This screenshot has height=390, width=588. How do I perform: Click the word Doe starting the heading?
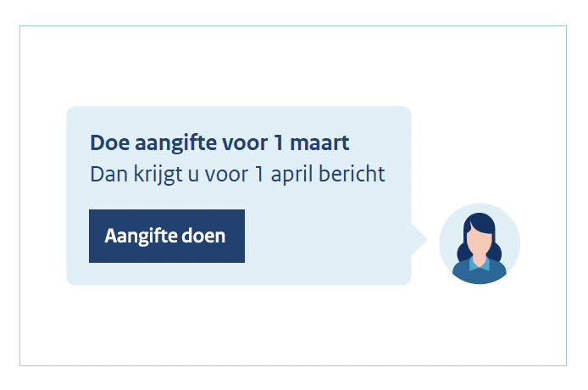pyautogui.click(x=110, y=143)
